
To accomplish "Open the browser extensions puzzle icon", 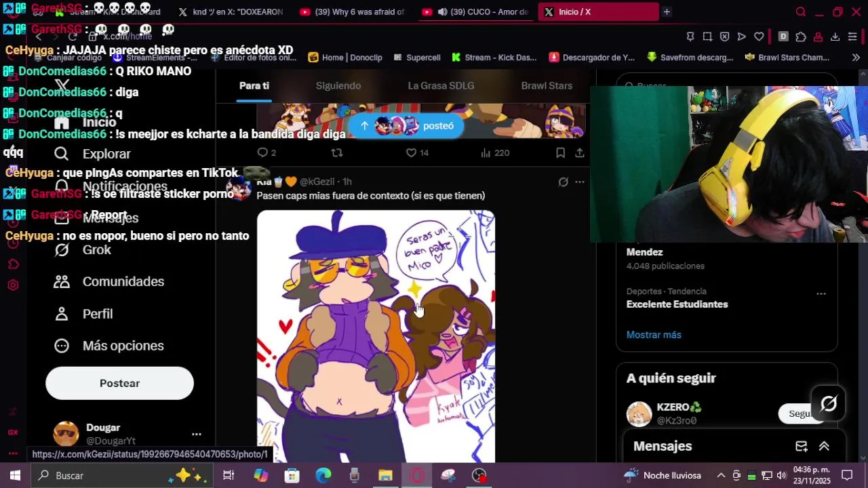I will pyautogui.click(x=801, y=37).
